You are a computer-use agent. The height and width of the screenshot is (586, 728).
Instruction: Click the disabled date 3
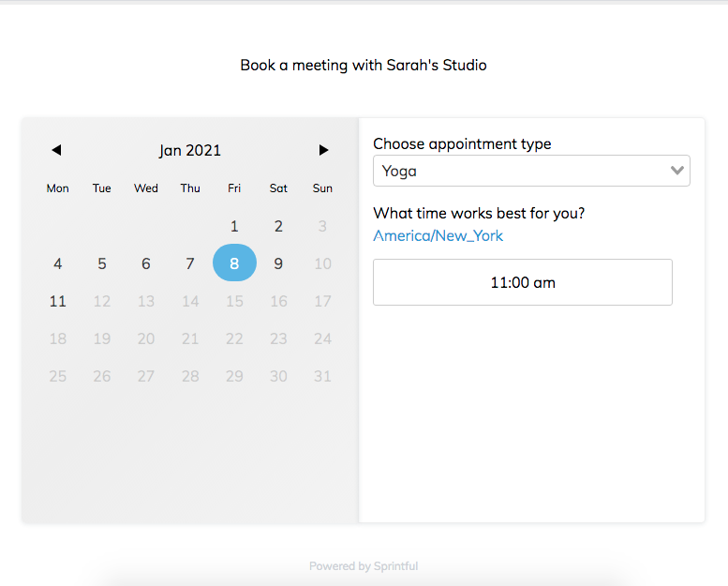(x=322, y=226)
